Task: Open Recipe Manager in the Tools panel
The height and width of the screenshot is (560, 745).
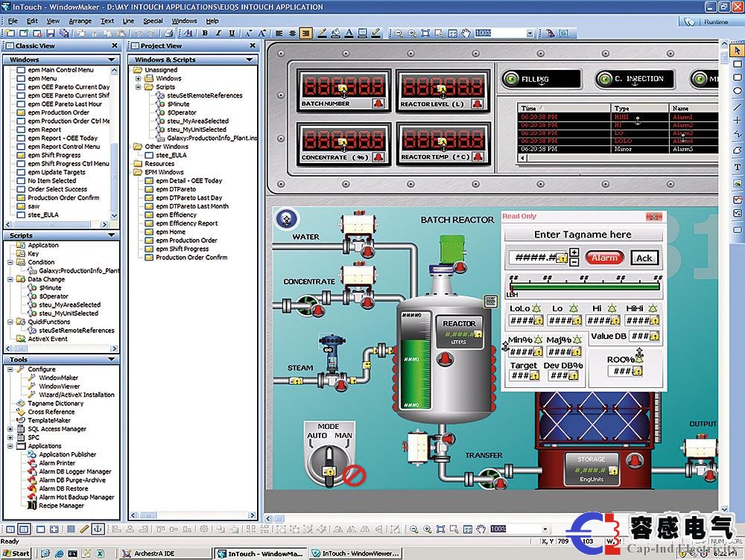Action: click(x=61, y=506)
